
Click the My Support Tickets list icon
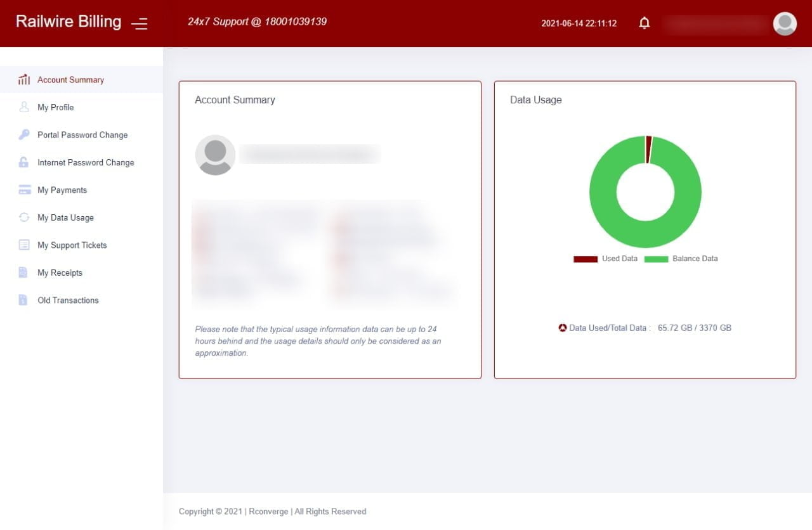(x=24, y=245)
